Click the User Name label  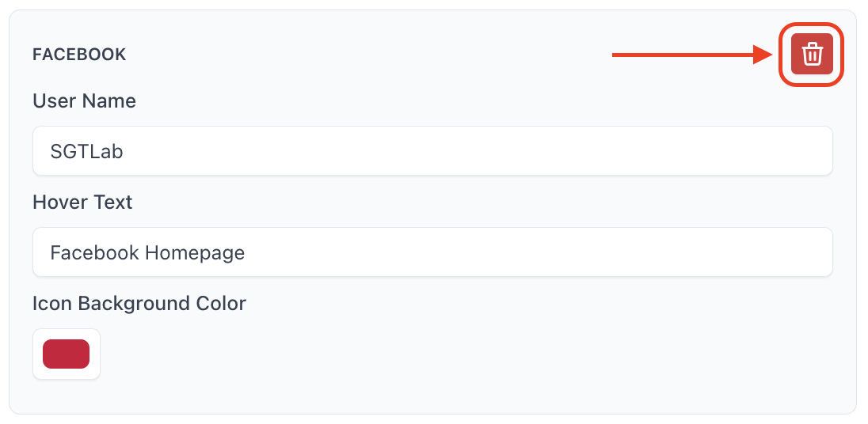tap(84, 101)
